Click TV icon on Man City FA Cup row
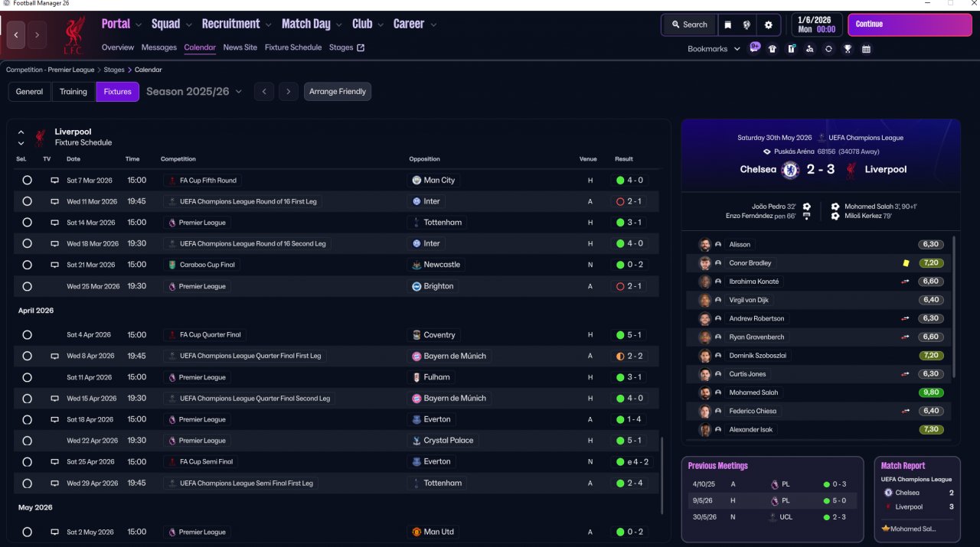Image resolution: width=980 pixels, height=547 pixels. [54, 181]
